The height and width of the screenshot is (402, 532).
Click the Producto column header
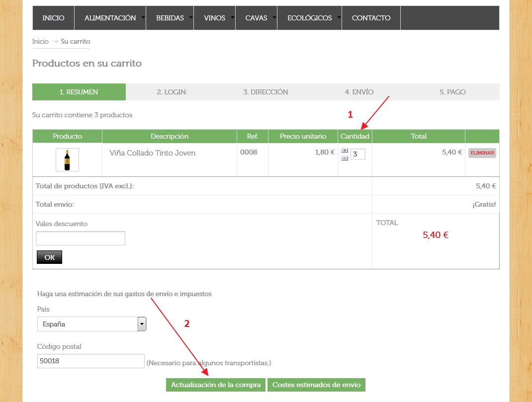(67, 136)
